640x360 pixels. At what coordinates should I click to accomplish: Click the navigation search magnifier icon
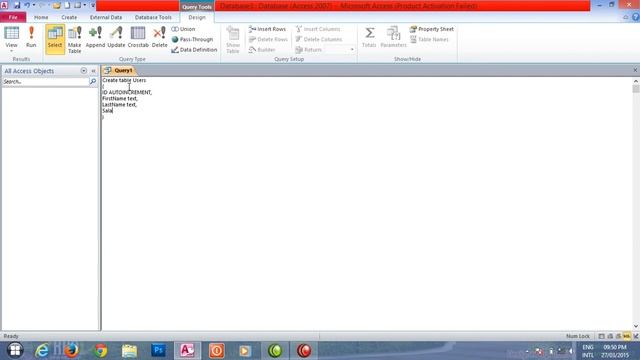tap(93, 82)
